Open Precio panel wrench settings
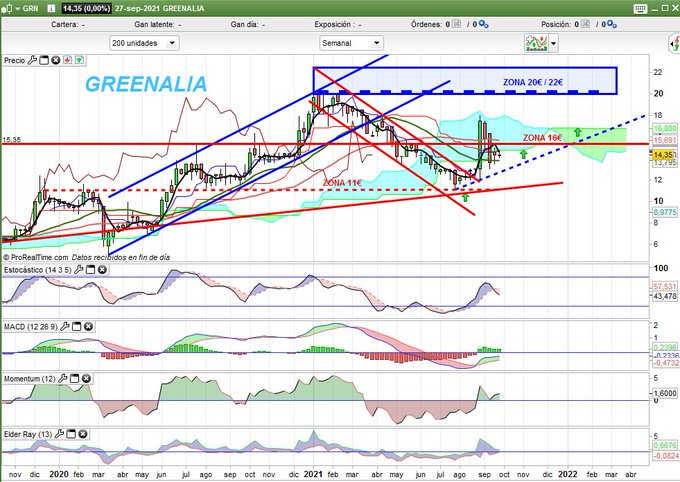Screen dimensions: 680x482 [x=32, y=60]
